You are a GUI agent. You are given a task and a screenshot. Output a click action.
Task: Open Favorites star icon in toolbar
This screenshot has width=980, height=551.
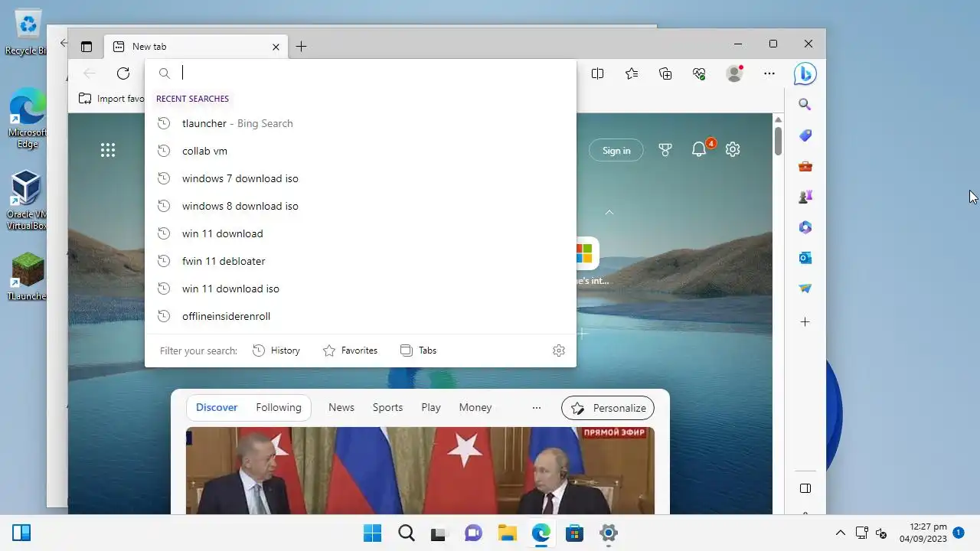click(632, 73)
